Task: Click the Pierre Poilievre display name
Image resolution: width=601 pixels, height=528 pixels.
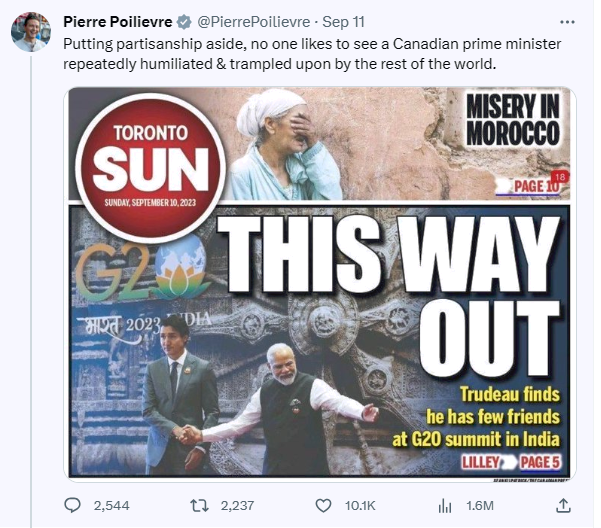Action: (x=118, y=22)
